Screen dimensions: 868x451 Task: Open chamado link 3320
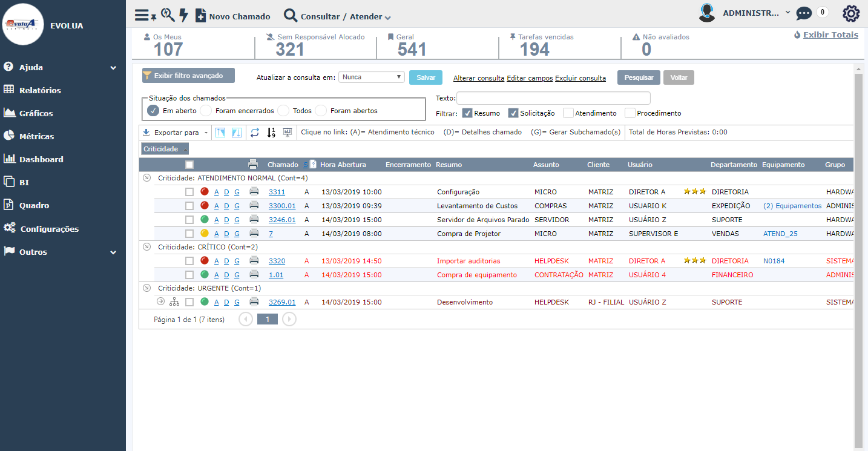click(277, 261)
